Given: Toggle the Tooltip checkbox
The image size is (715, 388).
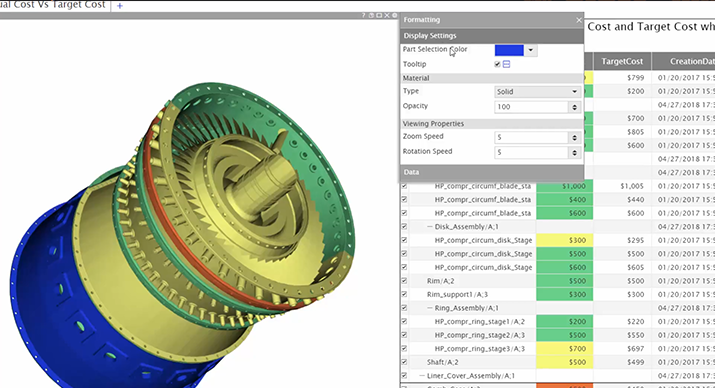Looking at the screenshot, I should tap(497, 64).
